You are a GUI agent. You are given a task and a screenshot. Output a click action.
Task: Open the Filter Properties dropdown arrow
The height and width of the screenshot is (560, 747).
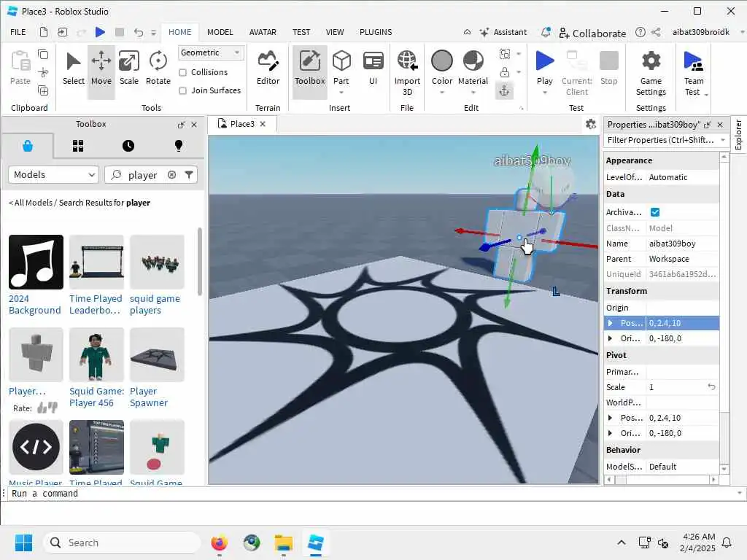click(723, 140)
